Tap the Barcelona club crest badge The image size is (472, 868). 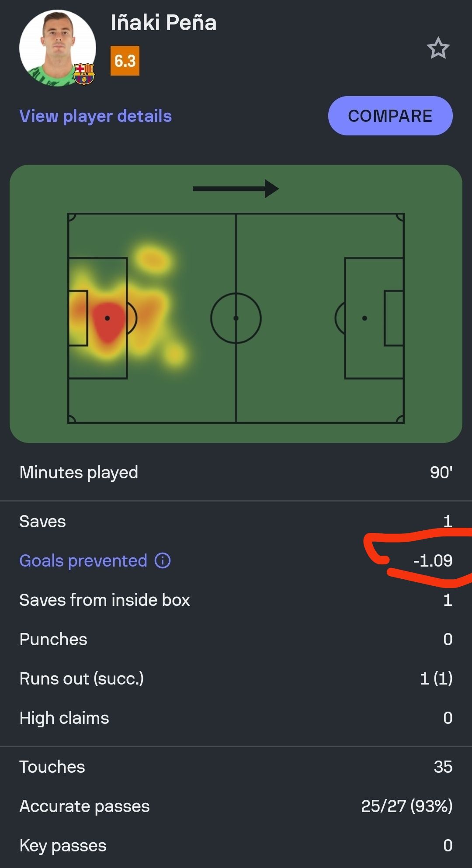pos(84,73)
